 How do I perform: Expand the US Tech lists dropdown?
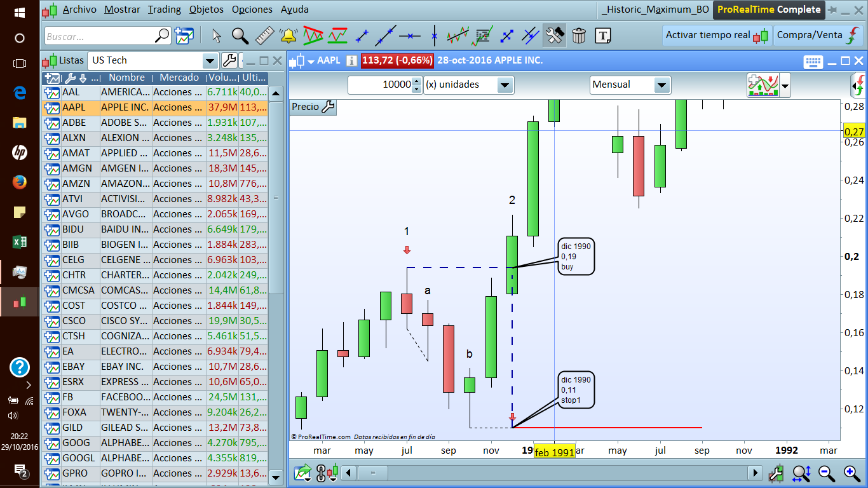coord(210,61)
